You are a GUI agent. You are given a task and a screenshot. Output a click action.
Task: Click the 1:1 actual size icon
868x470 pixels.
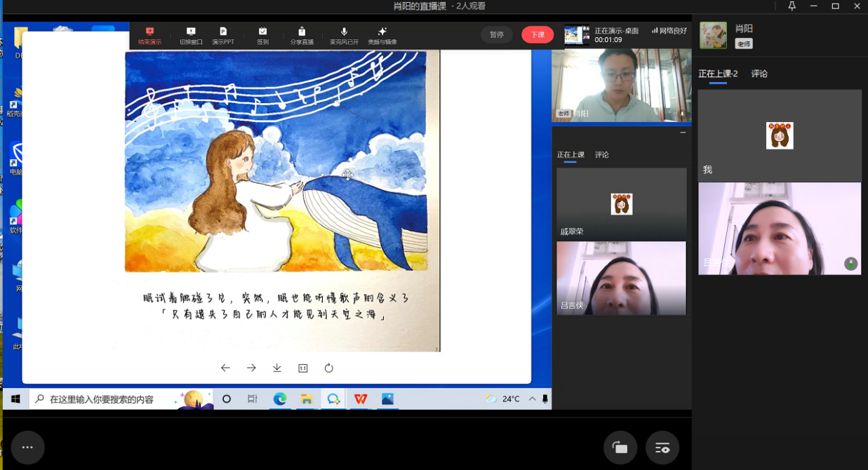(303, 368)
